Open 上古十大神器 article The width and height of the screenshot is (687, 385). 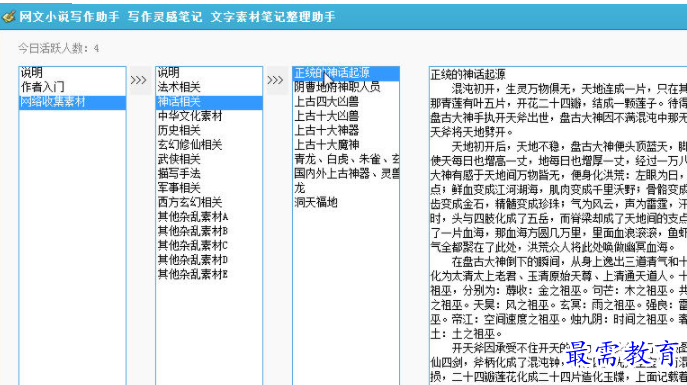click(346, 131)
